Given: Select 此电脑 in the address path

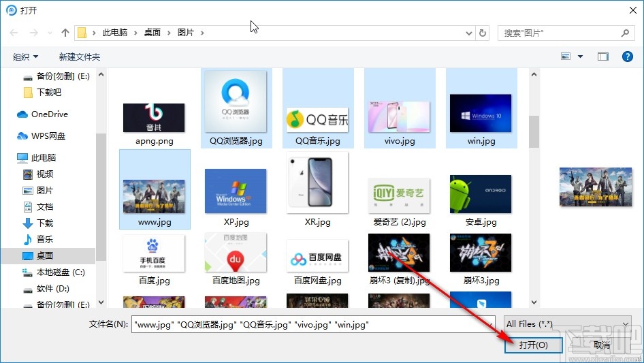Looking at the screenshot, I should (x=115, y=33).
